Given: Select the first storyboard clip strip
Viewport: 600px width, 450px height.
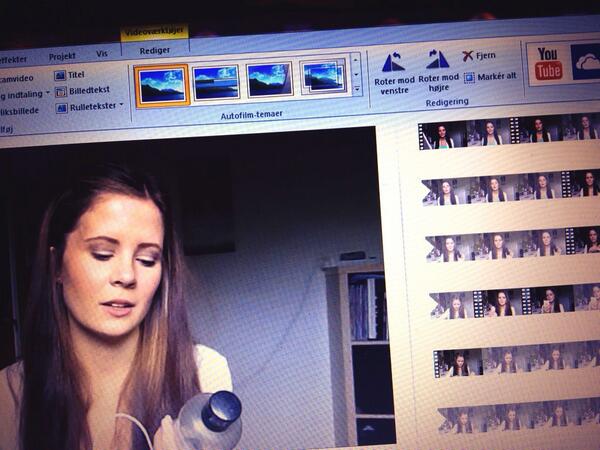Looking at the screenshot, I should (510, 131).
